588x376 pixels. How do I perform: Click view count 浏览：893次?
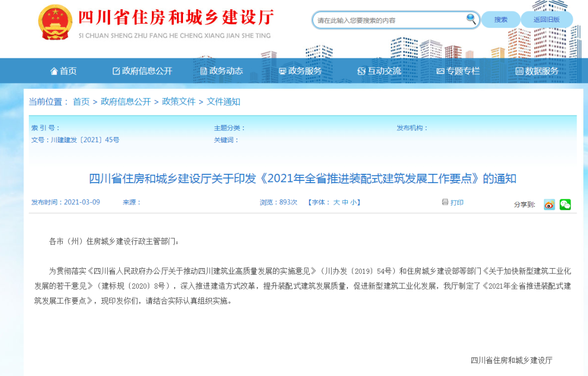click(x=278, y=202)
